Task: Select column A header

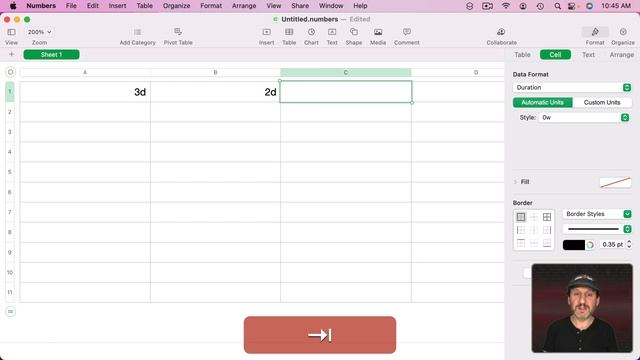Action: [85, 72]
